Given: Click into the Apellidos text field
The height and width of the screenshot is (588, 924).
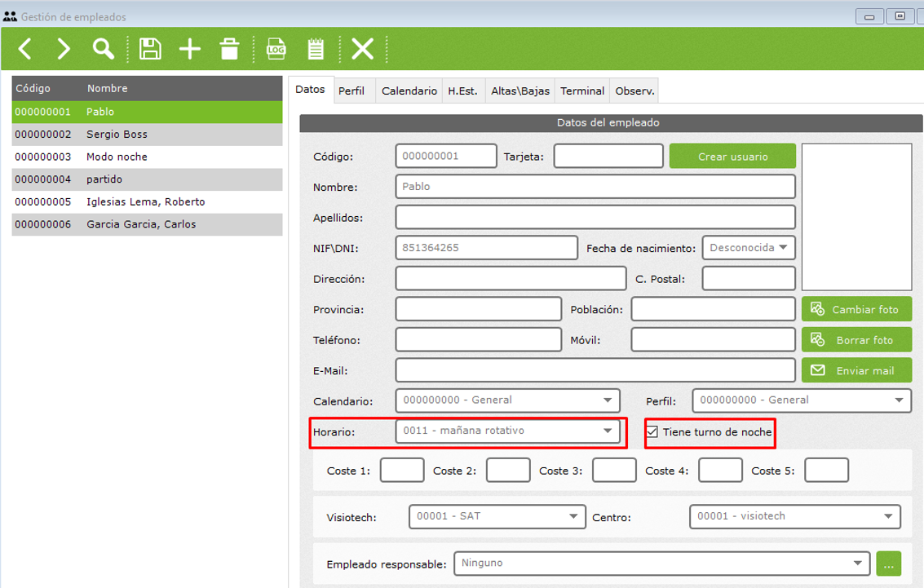Looking at the screenshot, I should (595, 217).
